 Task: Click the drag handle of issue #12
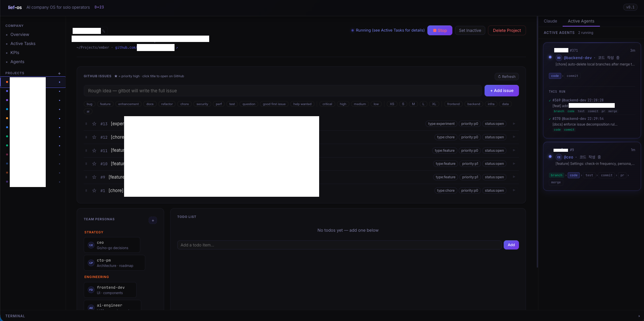(x=86, y=137)
